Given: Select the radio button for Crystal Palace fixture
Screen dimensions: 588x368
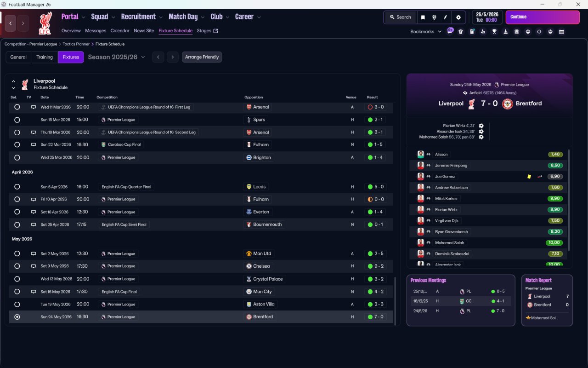Looking at the screenshot, I should pos(17,279).
